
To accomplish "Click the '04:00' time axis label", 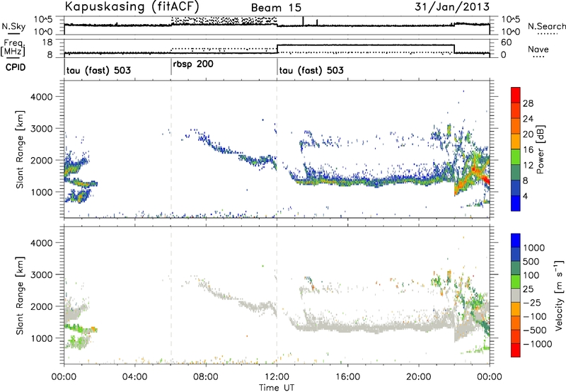I will click(134, 377).
